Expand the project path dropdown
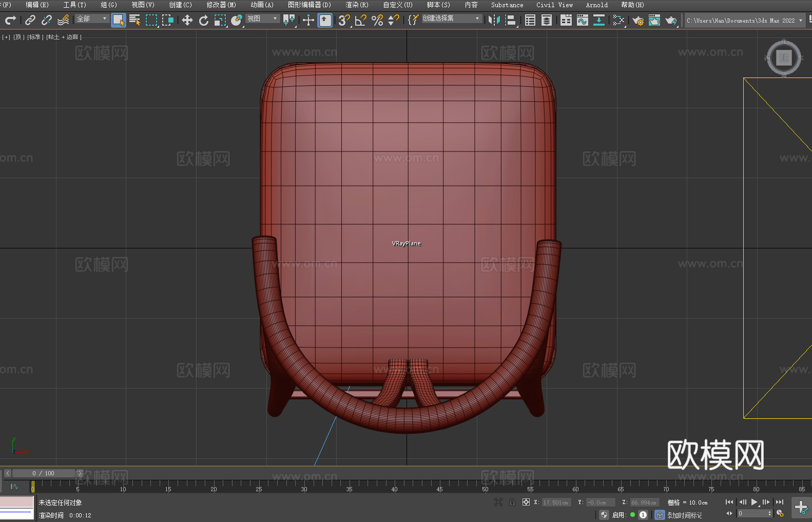This screenshot has width=812, height=522. click(800, 21)
